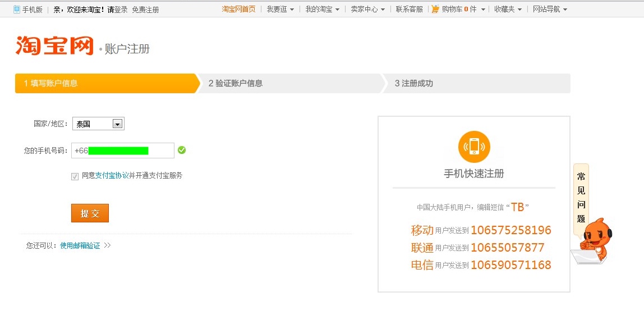The width and height of the screenshot is (644, 310).
Task: Open the 手机版 mobile version link
Action: pos(32,10)
